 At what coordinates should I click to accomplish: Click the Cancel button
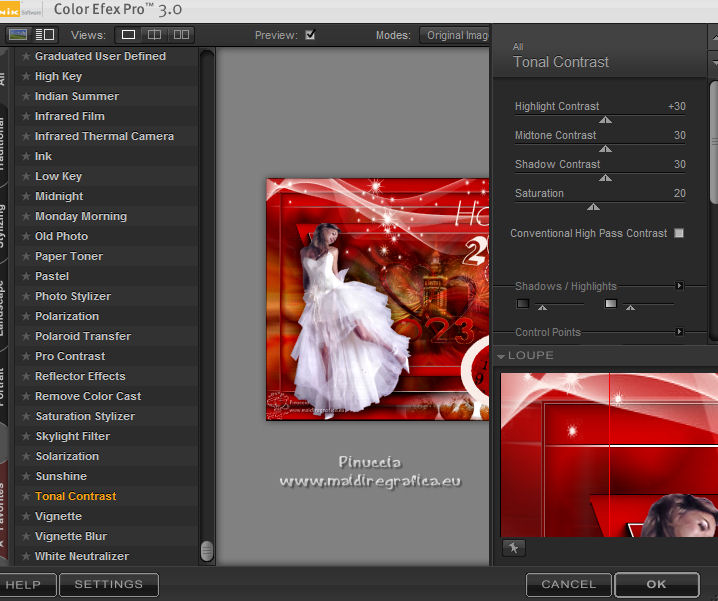pos(568,584)
